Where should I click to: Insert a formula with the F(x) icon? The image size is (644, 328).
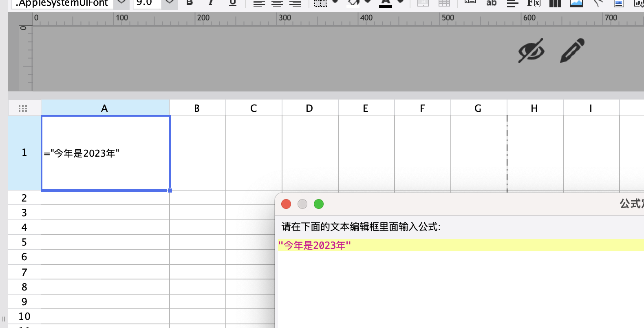point(534,3)
